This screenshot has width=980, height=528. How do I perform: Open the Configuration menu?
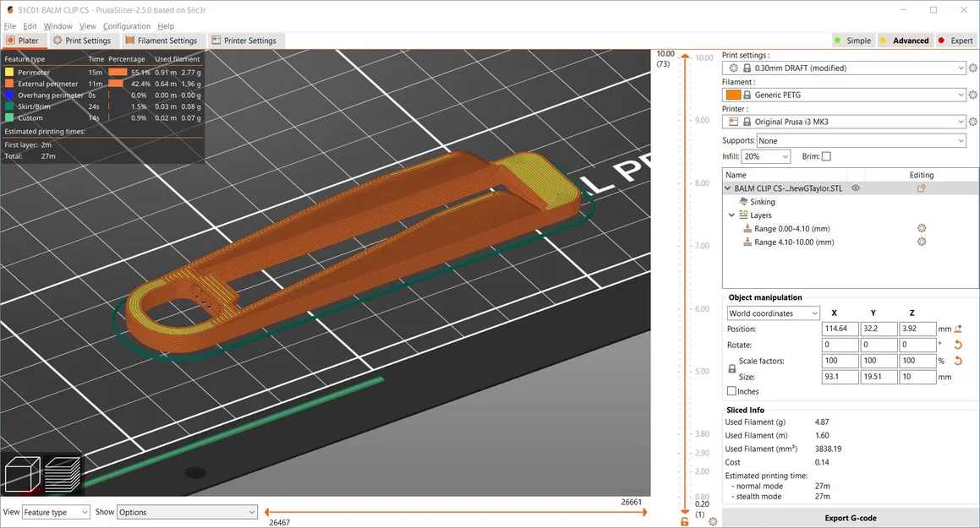(x=127, y=26)
